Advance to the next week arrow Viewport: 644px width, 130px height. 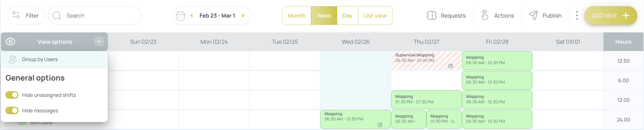click(243, 16)
